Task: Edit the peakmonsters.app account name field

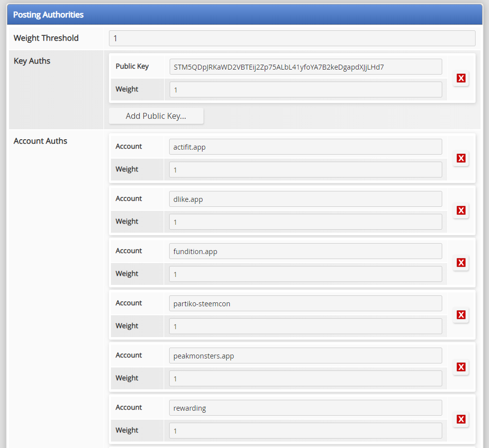Action: point(305,356)
